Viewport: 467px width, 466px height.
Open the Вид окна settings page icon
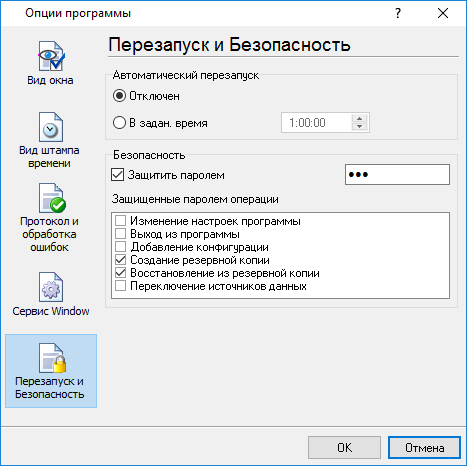tap(51, 56)
